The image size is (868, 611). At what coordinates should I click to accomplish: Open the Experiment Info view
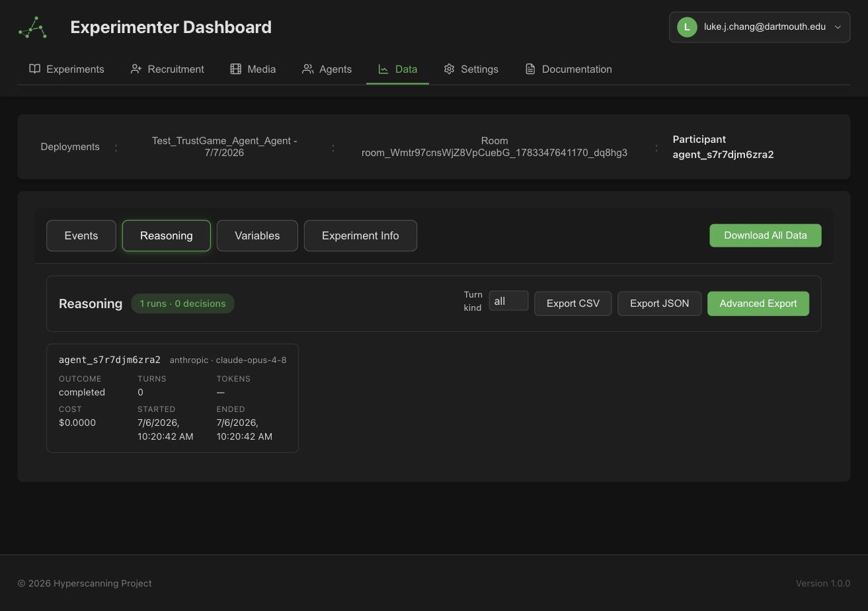(360, 235)
